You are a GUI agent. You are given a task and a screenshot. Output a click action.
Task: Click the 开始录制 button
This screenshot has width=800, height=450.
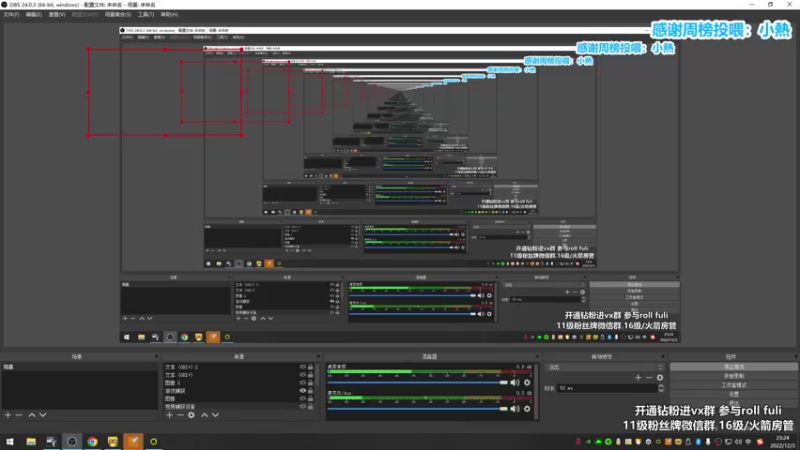click(734, 376)
